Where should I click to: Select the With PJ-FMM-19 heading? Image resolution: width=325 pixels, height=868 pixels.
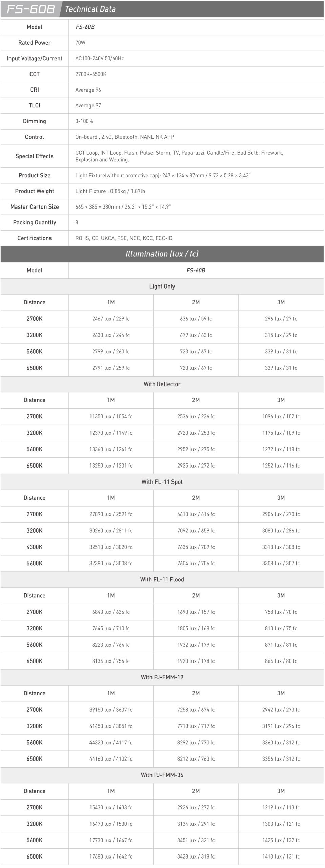[162, 677]
